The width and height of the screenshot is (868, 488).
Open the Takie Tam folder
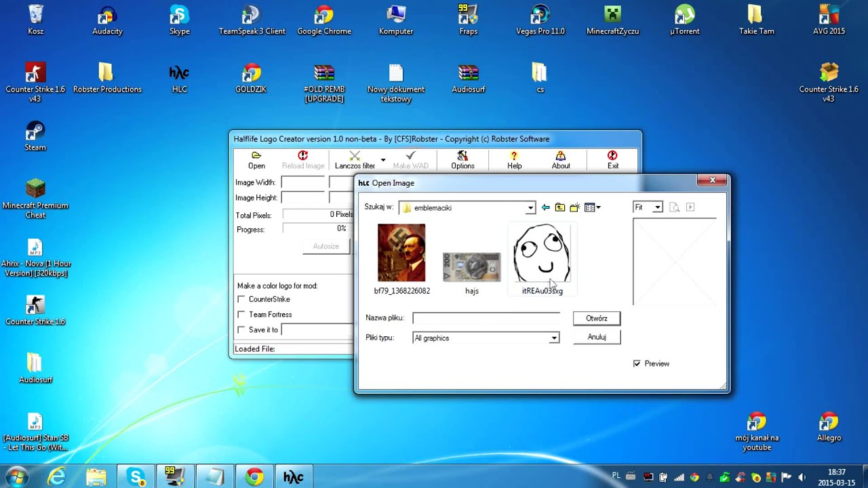[757, 20]
